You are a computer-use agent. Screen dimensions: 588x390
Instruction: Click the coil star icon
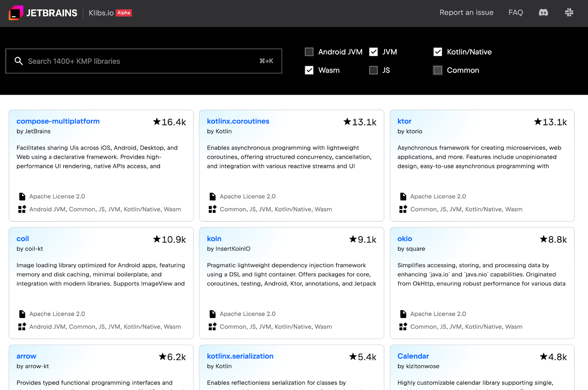coord(157,239)
